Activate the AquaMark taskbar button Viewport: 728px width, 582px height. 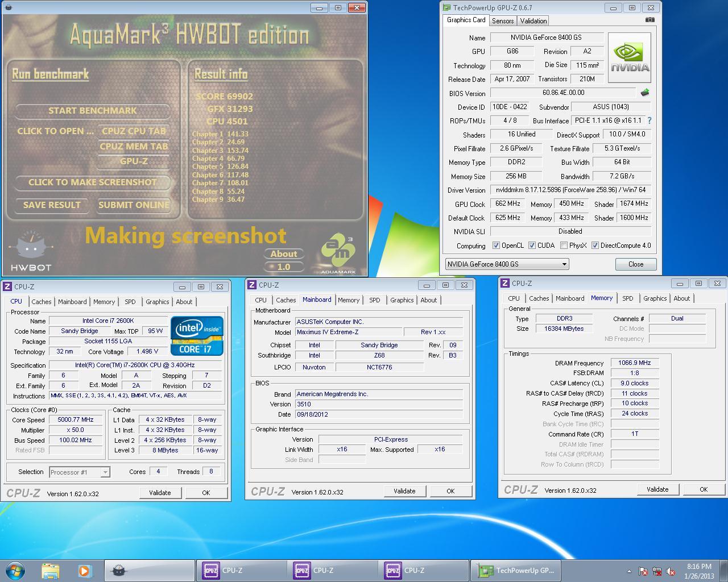(149, 571)
